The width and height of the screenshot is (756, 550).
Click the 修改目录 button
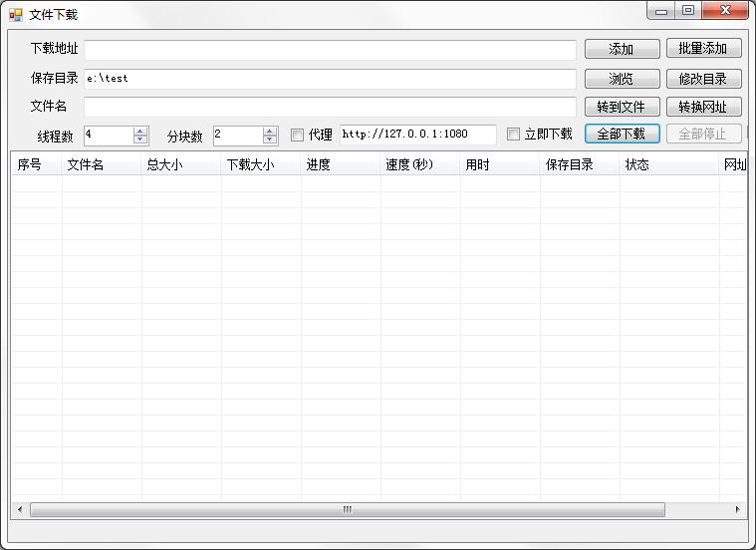[x=703, y=79]
